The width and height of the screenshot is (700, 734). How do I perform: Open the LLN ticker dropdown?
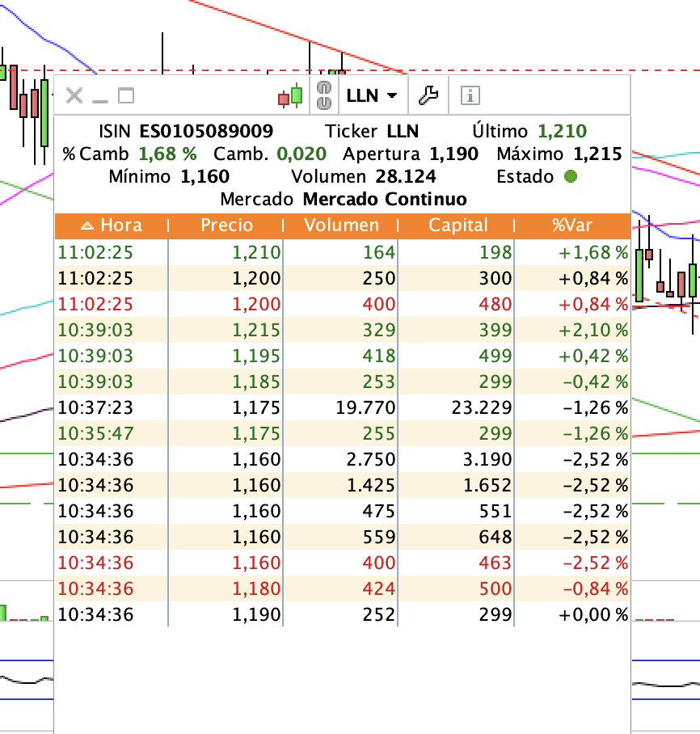pyautogui.click(x=372, y=95)
